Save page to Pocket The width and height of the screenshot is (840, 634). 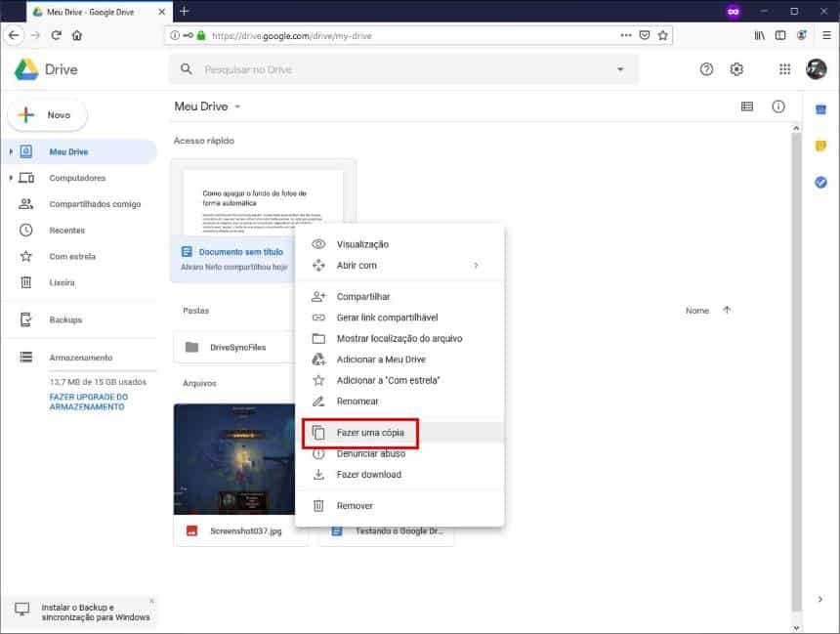(x=645, y=35)
